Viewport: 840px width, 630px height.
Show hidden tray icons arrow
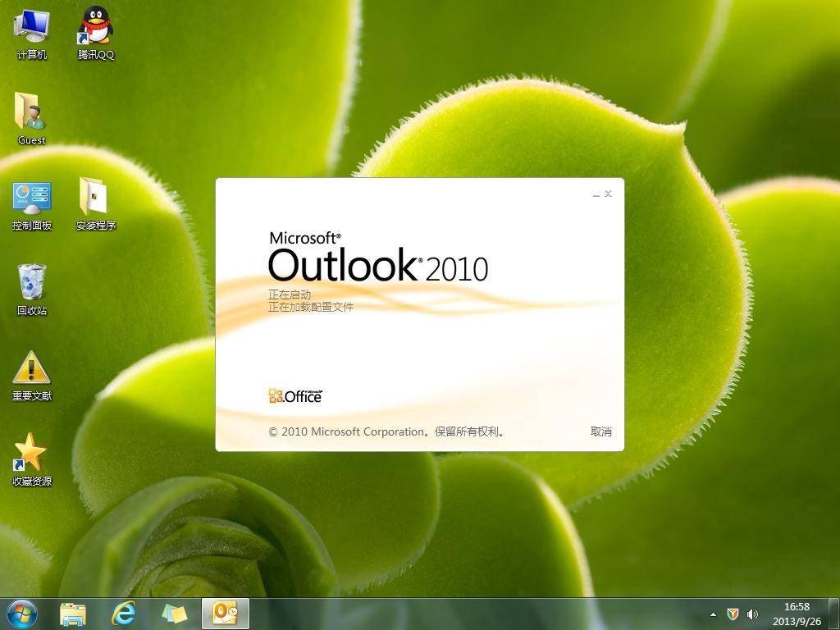click(713, 614)
